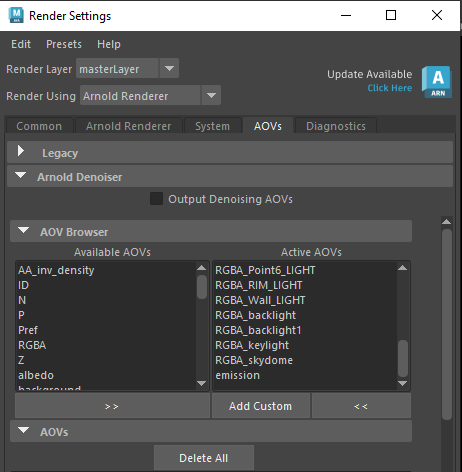Select RGBA_Wall_LIGHT in Active AOVs
This screenshot has width=462, height=472.
(260, 300)
